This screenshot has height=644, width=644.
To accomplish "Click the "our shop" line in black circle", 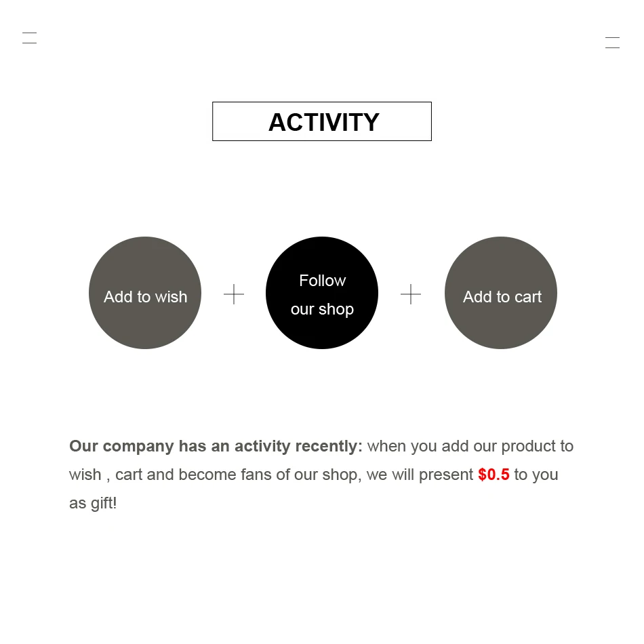I will 323,310.
